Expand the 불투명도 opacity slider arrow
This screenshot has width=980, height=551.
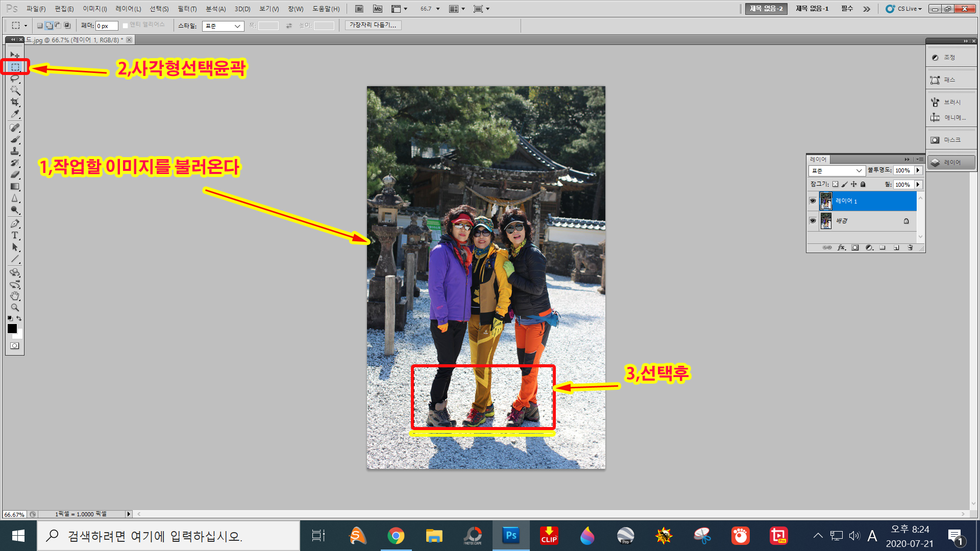pos(918,170)
